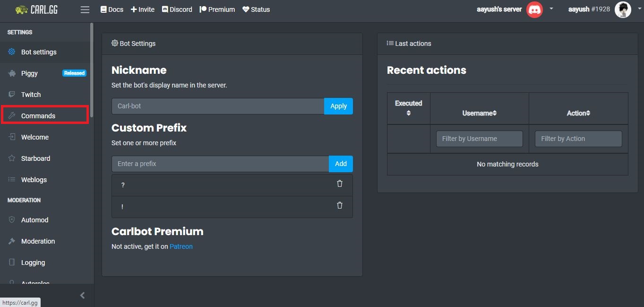Viewport: 644px width, 307px height.
Task: Open the server selector dropdown arrow
Action: coord(551,9)
